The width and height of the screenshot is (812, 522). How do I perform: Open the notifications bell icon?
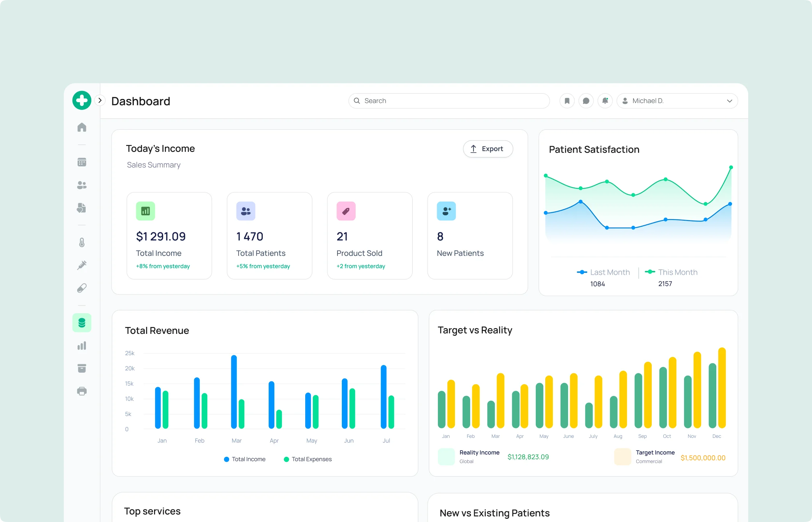click(605, 101)
